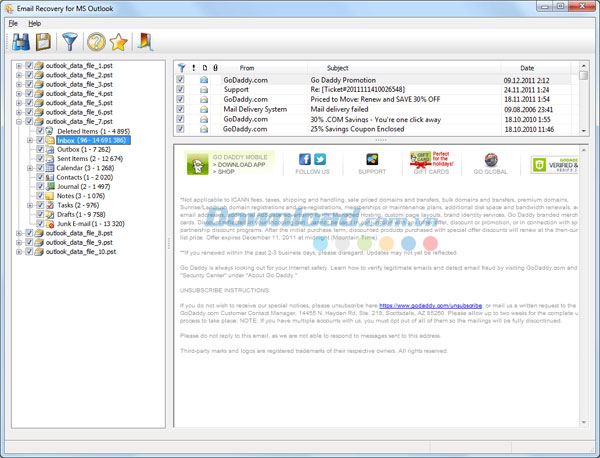The image size is (600, 458).
Task: Click the Support icon in email preview
Action: pyautogui.click(x=372, y=159)
